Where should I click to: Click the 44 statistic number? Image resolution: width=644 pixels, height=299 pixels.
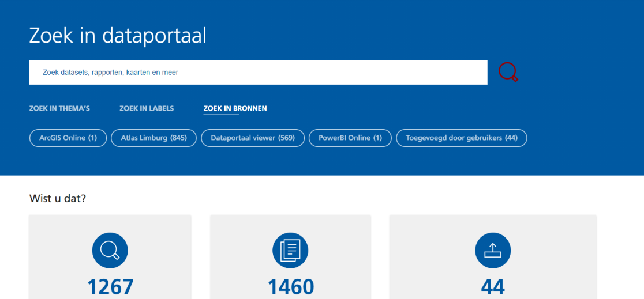[493, 287]
